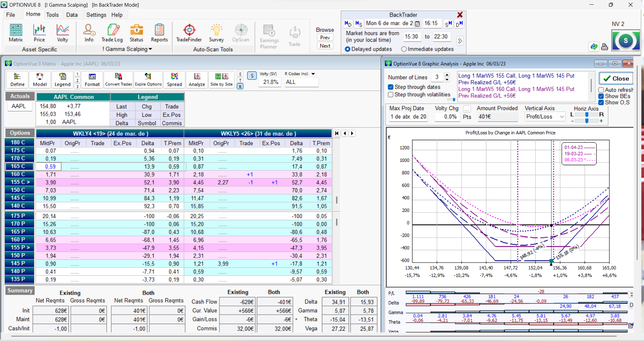Open the Status briefcase icon
Image resolution: width=644 pixels, height=341 pixels.
[x=136, y=33]
